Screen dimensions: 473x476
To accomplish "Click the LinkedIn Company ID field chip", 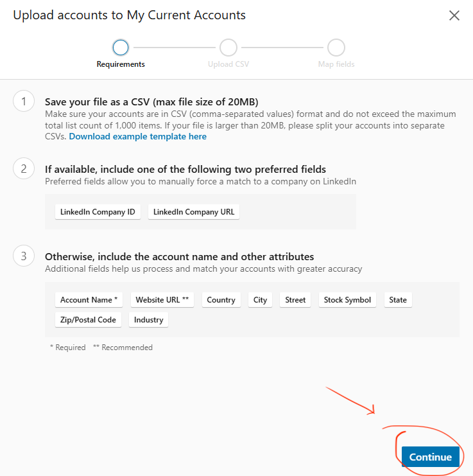I will (98, 212).
